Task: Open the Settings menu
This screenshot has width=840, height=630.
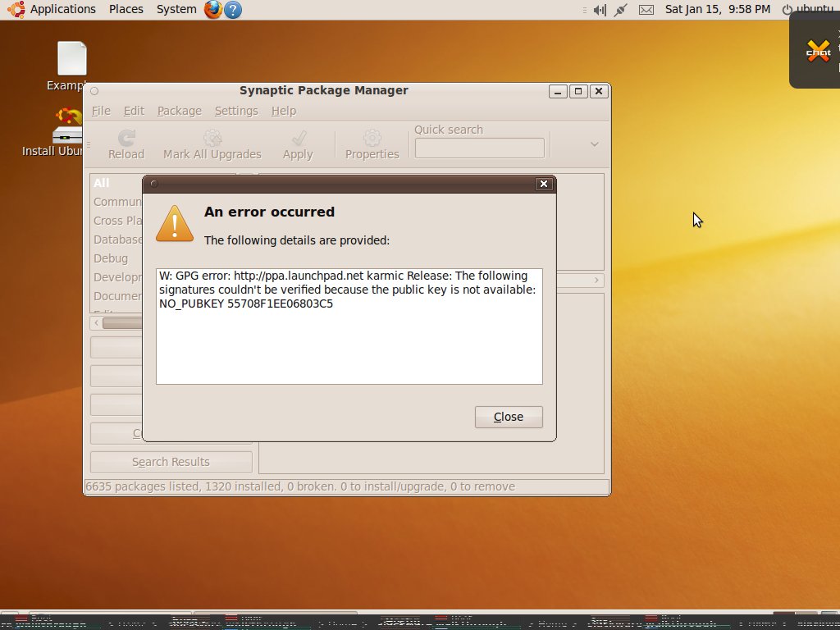Action: tap(236, 111)
